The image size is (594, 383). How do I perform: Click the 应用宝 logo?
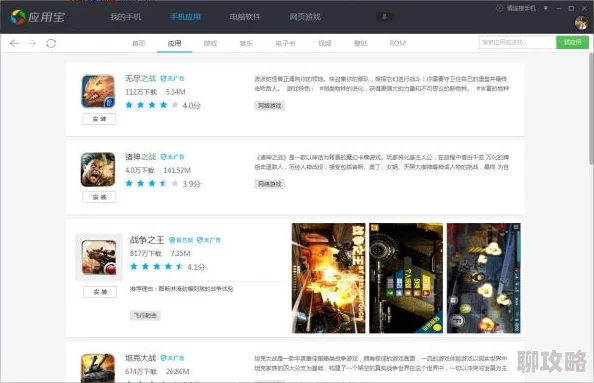click(x=38, y=17)
